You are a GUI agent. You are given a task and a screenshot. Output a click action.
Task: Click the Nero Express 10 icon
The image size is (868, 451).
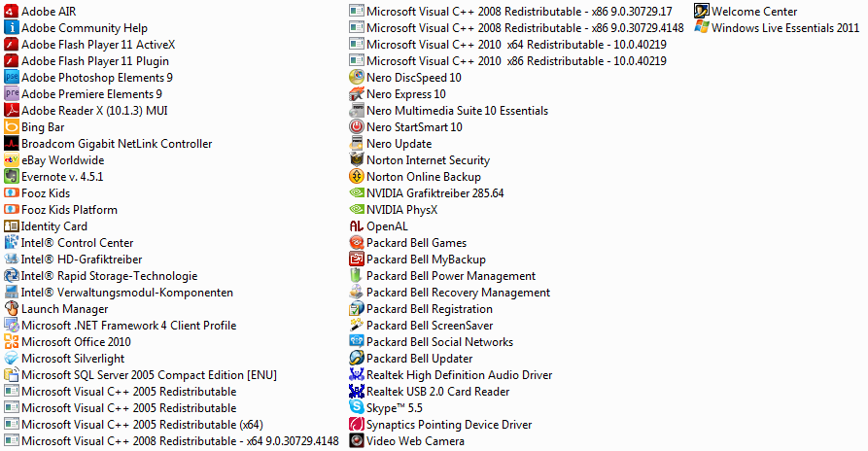pyautogui.click(x=357, y=94)
